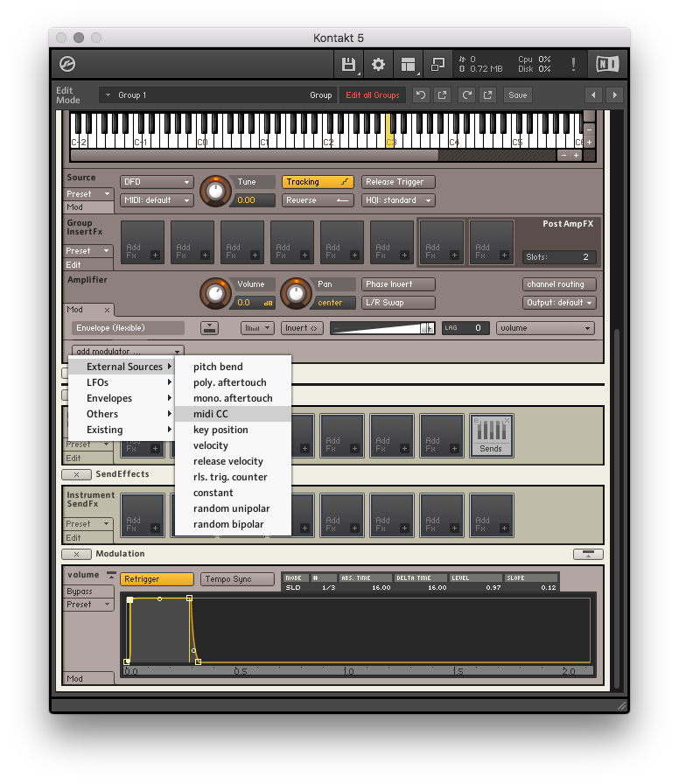Viewport: 679px width, 784px height.
Task: Click the LAG value field
Action: [x=465, y=328]
